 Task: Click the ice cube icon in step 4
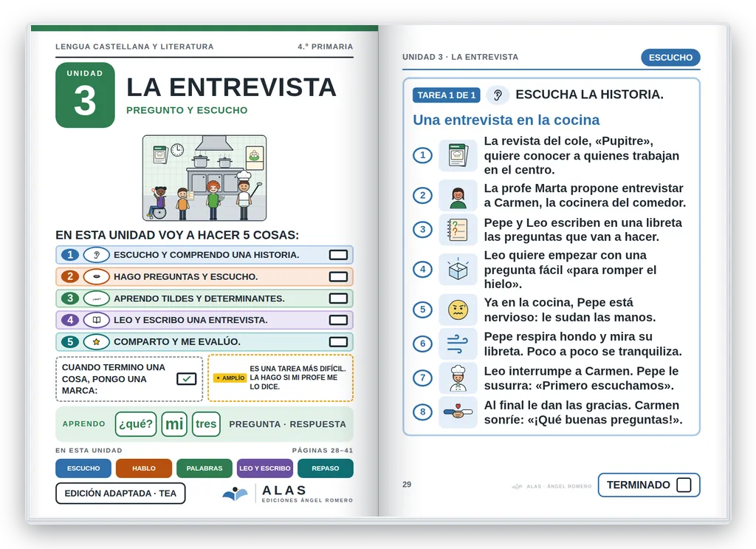[x=458, y=269]
